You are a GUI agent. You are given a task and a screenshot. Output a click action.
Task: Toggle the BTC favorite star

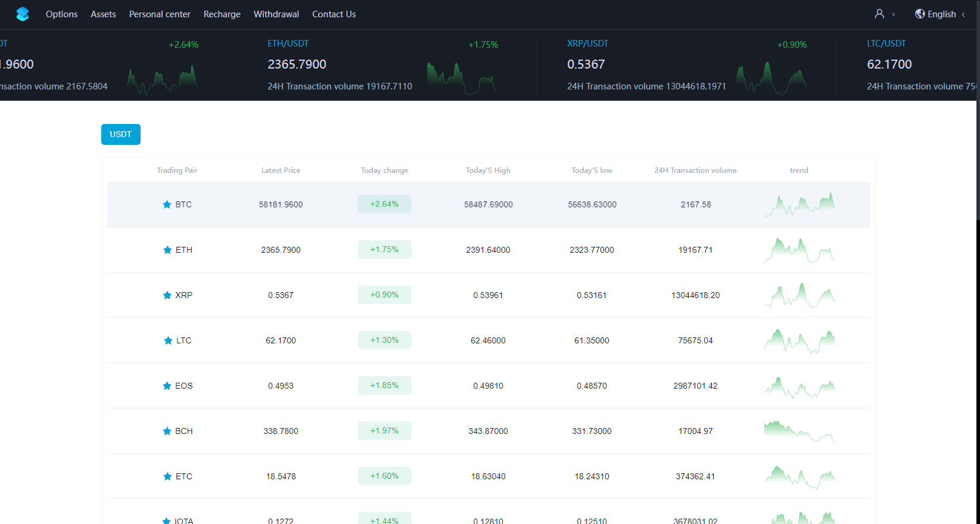click(x=167, y=204)
